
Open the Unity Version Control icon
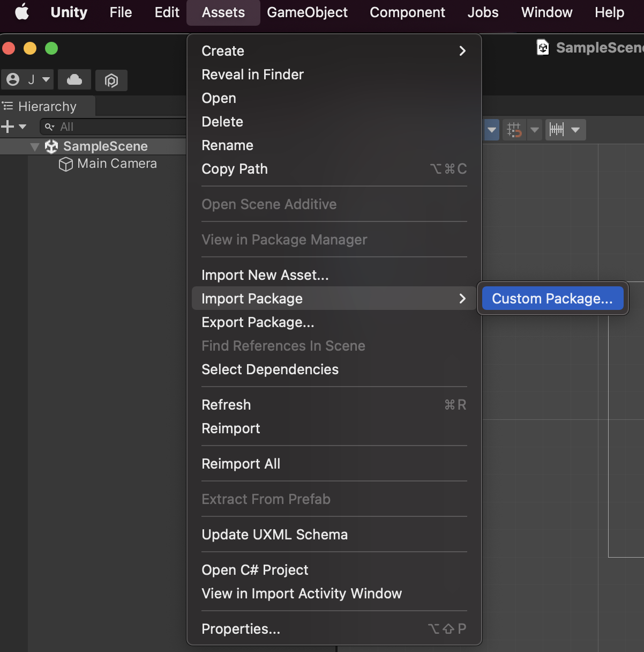[x=111, y=80]
